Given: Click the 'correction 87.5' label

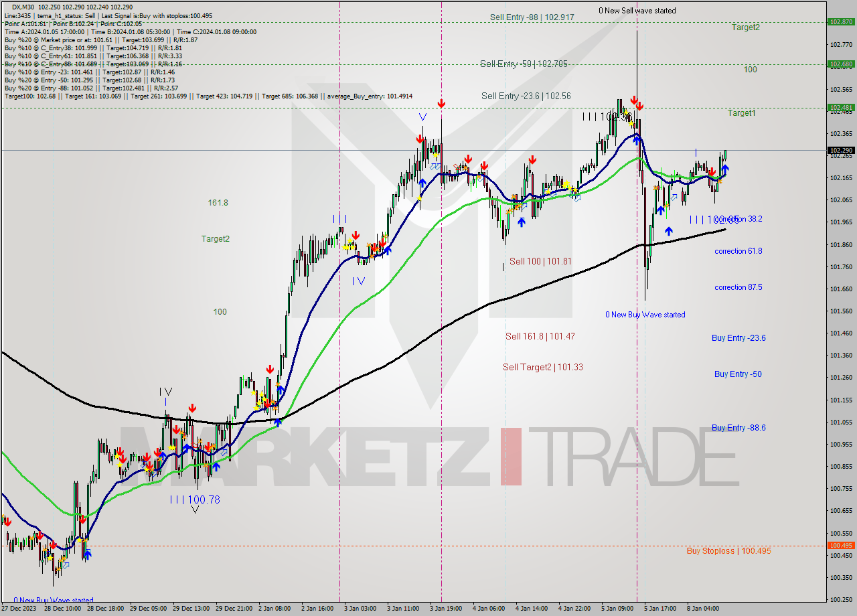Looking at the screenshot, I should (738, 287).
